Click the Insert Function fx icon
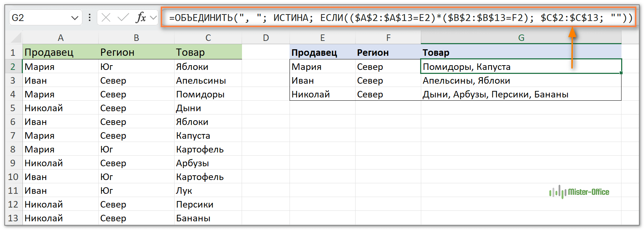This screenshot has height=230, width=644. tap(141, 17)
